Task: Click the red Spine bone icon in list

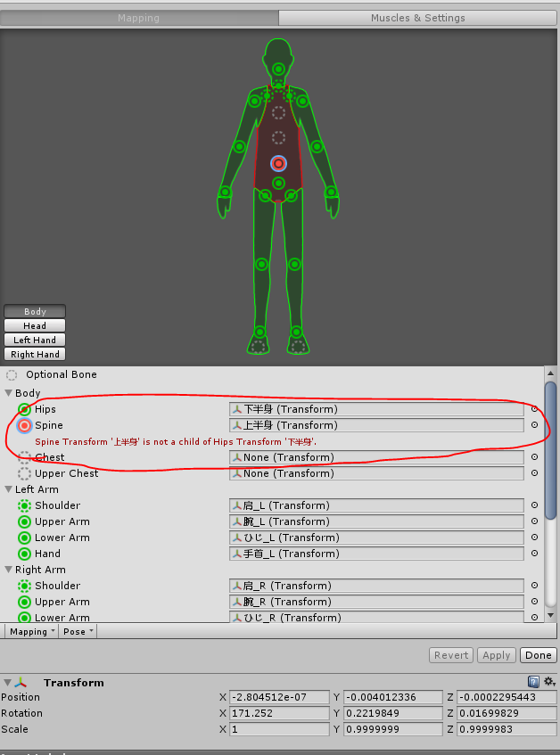Action: click(24, 426)
